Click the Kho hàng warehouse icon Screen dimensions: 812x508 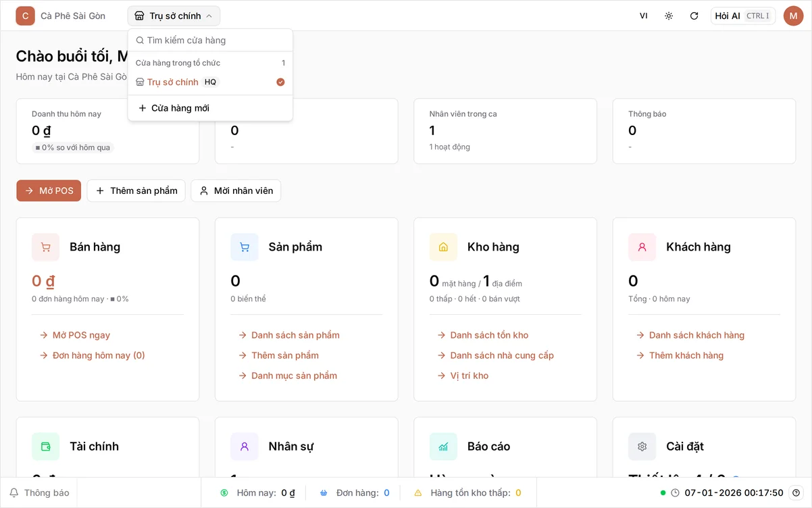click(443, 247)
